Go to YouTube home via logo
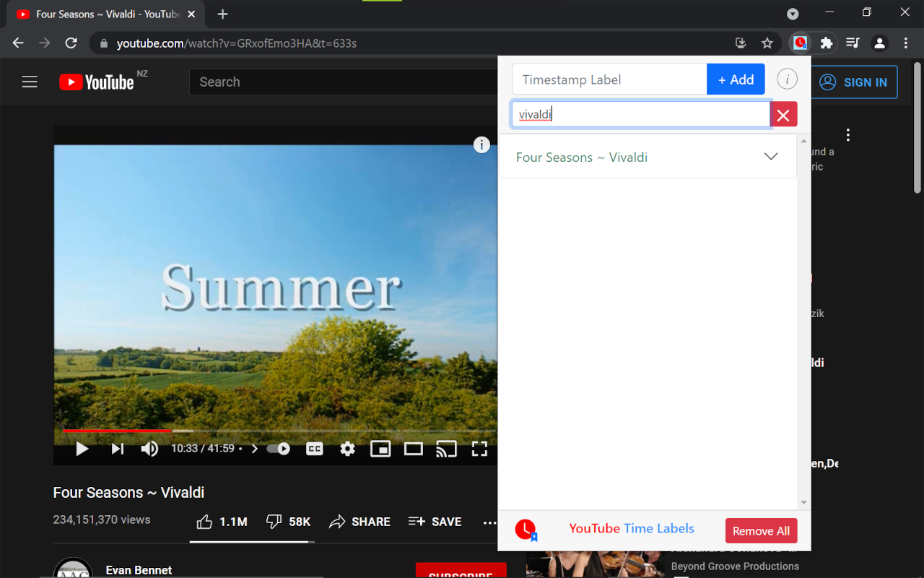This screenshot has height=578, width=924. coord(97,82)
